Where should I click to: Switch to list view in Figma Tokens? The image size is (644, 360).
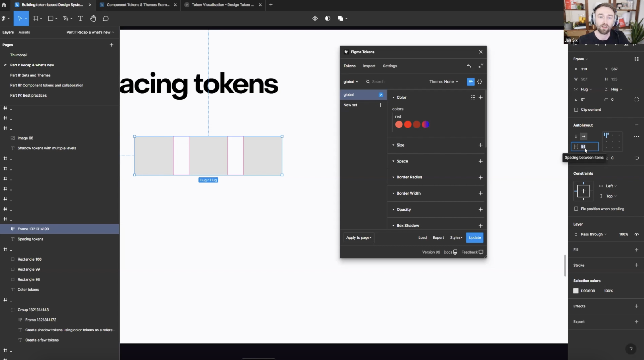tap(471, 82)
